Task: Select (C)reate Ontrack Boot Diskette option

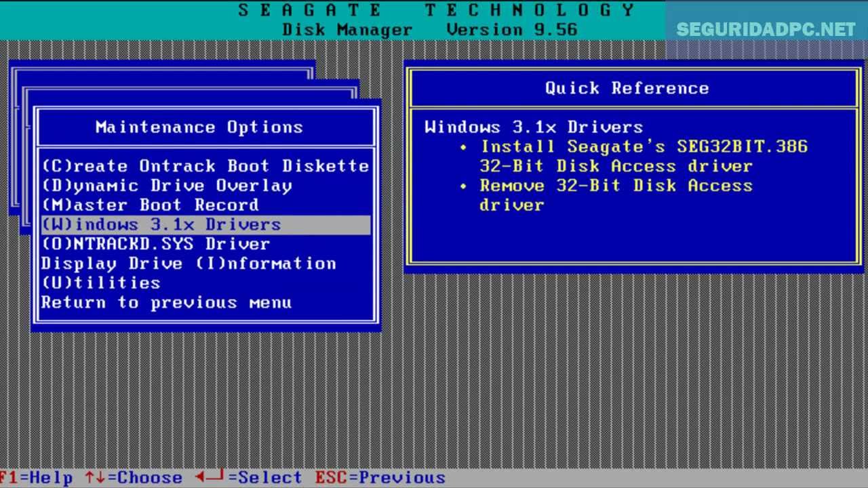Action: click(205, 166)
